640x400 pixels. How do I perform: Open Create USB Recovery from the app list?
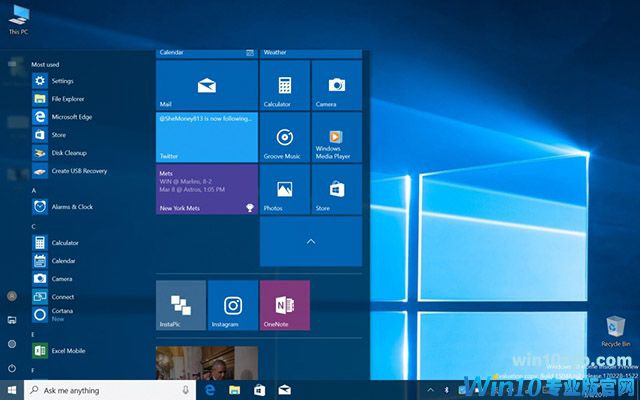pyautogui.click(x=79, y=171)
